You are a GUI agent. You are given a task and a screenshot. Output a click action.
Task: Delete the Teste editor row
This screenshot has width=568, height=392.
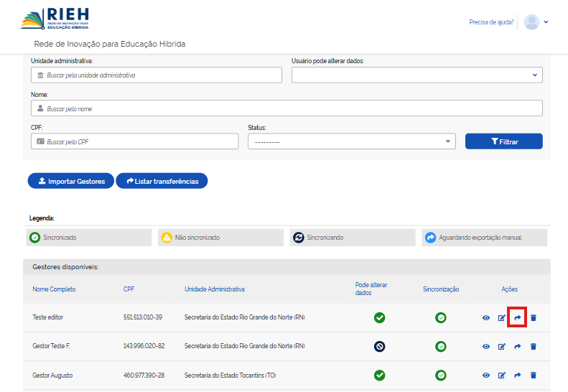[534, 318]
